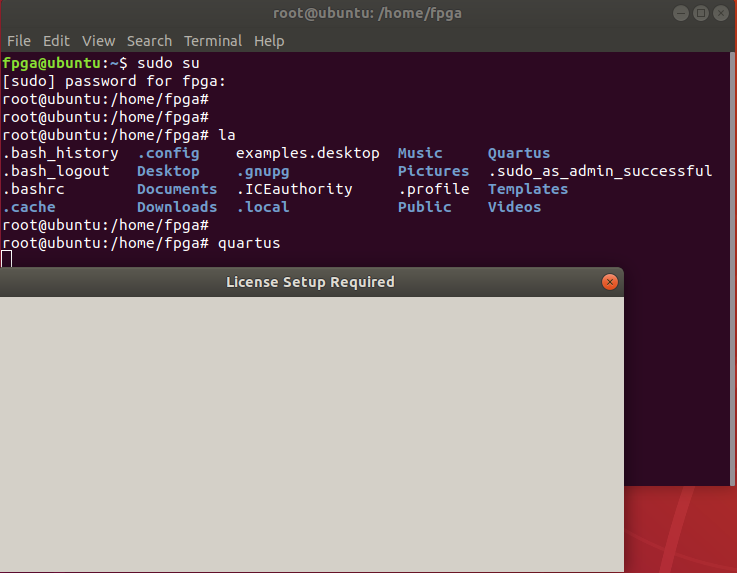737x573 pixels.
Task: Click the 'quartus' command text
Action: [249, 243]
